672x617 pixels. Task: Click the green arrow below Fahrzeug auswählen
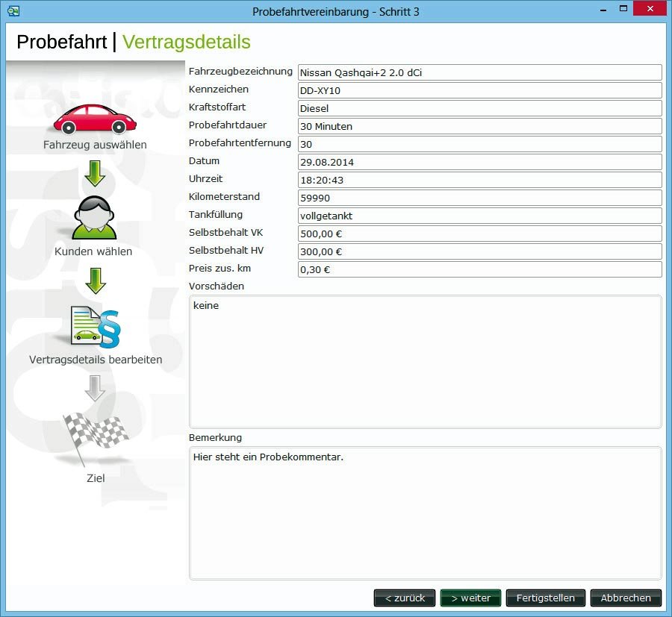[x=95, y=173]
